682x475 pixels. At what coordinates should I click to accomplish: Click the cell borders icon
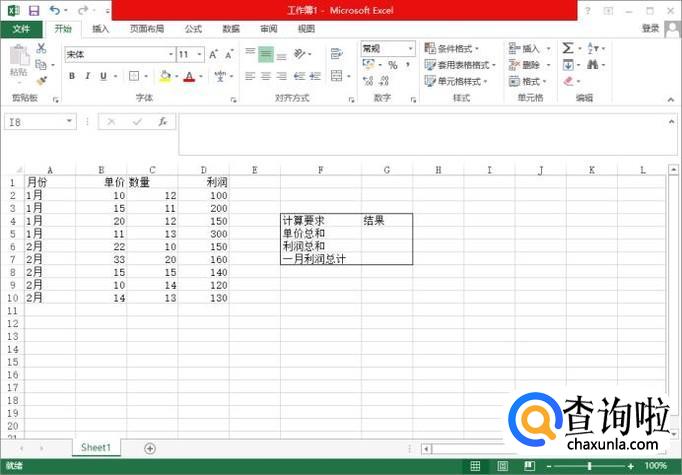134,76
